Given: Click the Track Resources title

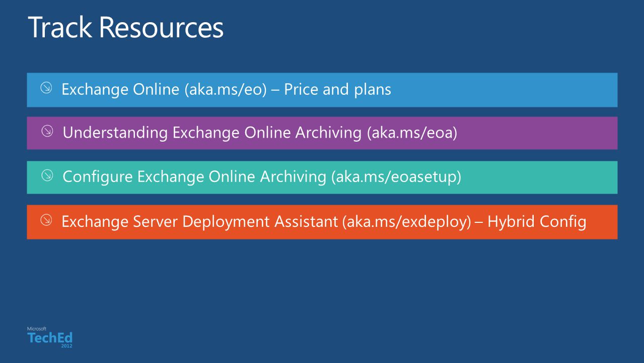Looking at the screenshot, I should point(126,27).
